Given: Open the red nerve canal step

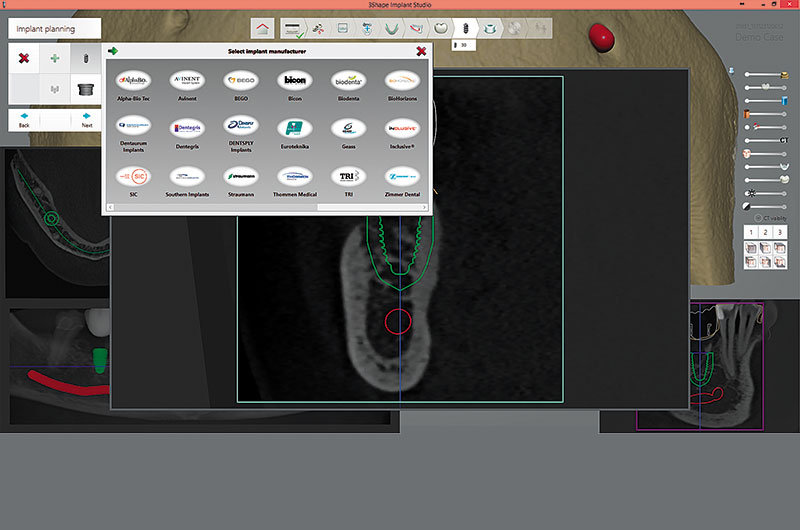Looking at the screenshot, I should pyautogui.click(x=416, y=29).
